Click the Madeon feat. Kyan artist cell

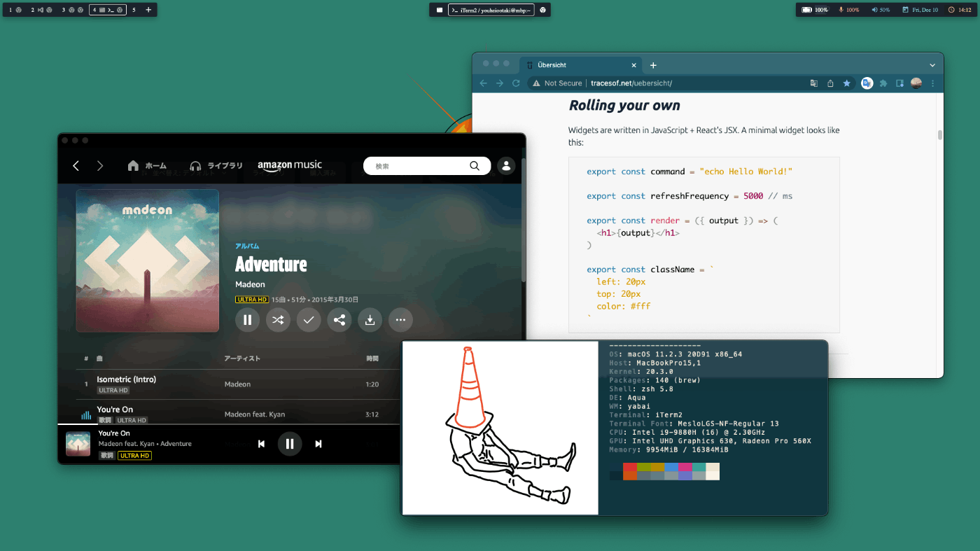255,414
